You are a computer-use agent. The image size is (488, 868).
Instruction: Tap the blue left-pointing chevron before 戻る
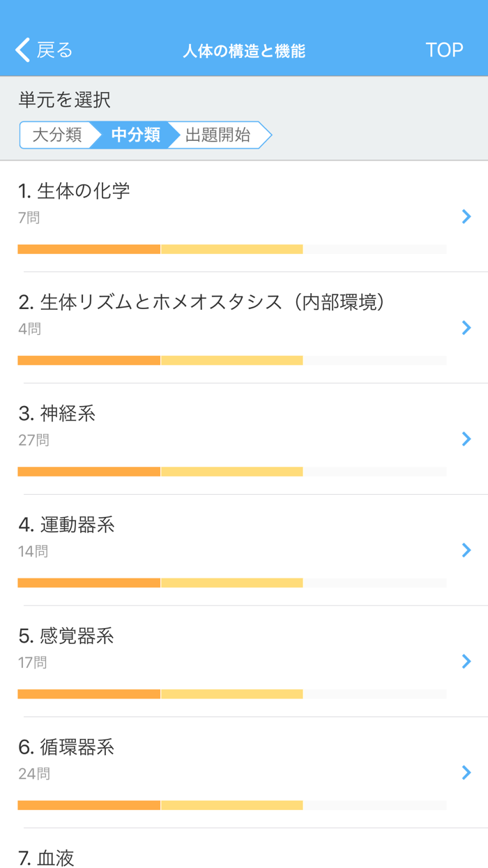20,50
